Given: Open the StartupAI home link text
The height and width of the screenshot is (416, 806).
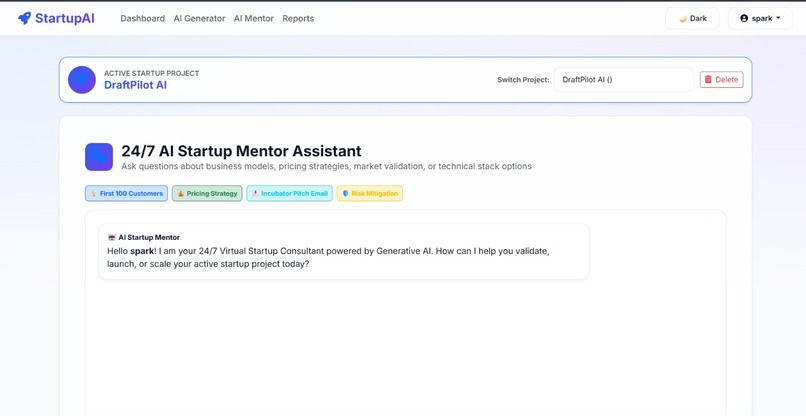Looking at the screenshot, I should click(x=65, y=19).
